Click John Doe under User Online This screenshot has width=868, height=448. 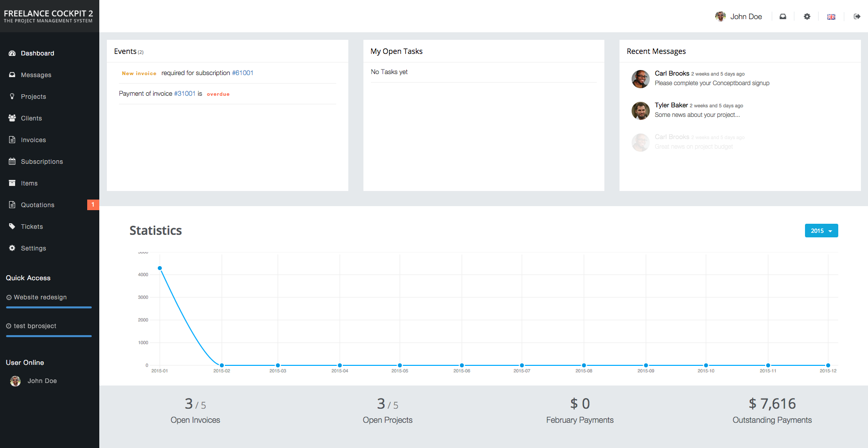coord(42,381)
